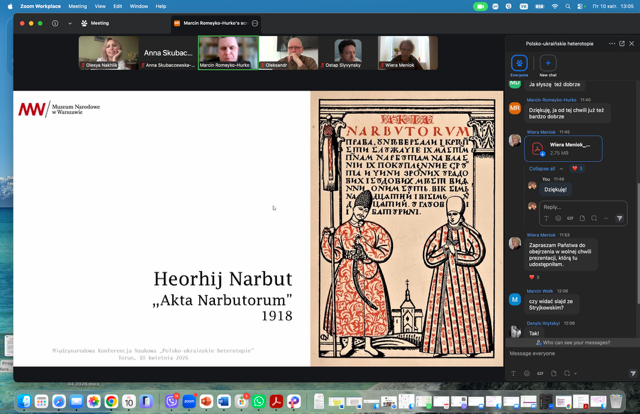Switch to Marcin Romeyko-Hurko's screen tab
640x414 pixels.
pyautogui.click(x=214, y=23)
